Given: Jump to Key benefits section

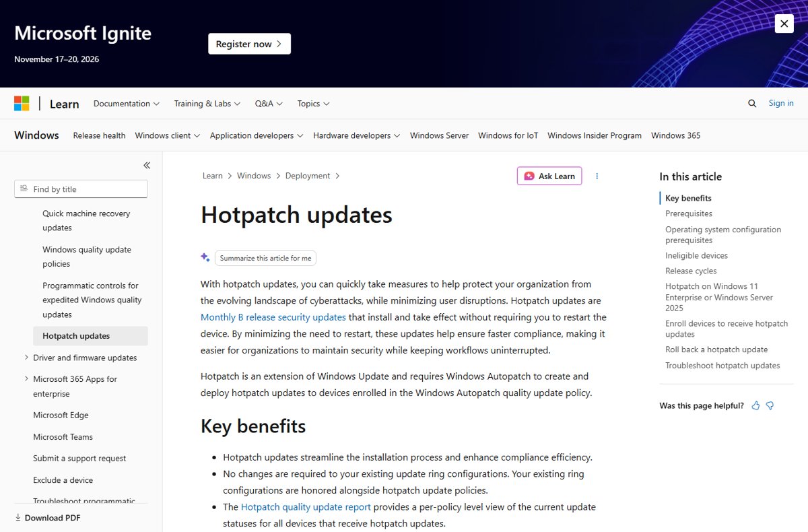Looking at the screenshot, I should tap(688, 198).
